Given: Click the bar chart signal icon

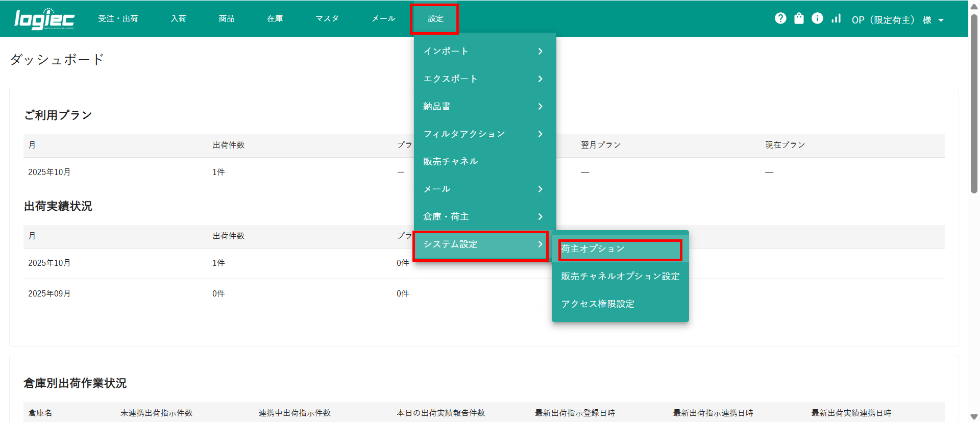Looking at the screenshot, I should (836, 18).
